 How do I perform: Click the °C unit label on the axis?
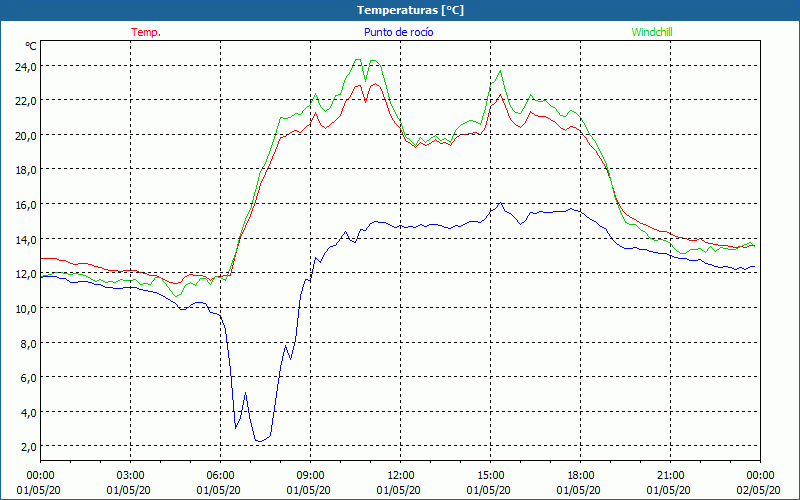(31, 46)
